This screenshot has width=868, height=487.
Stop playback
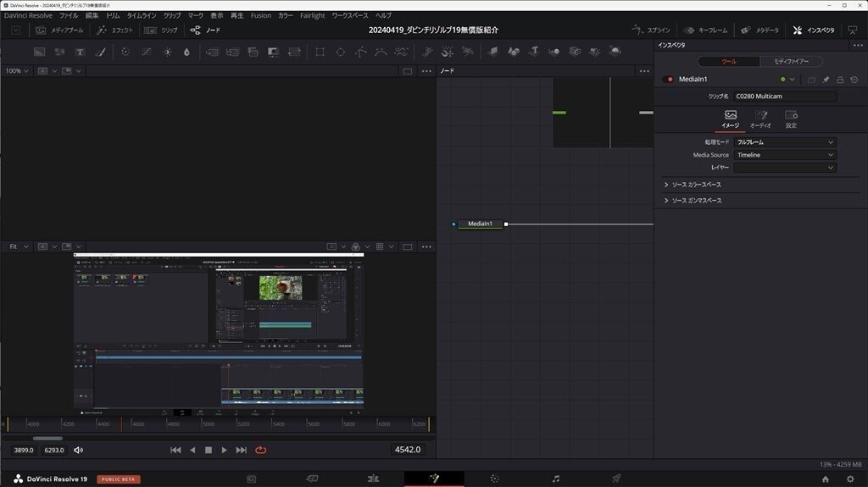pos(209,451)
